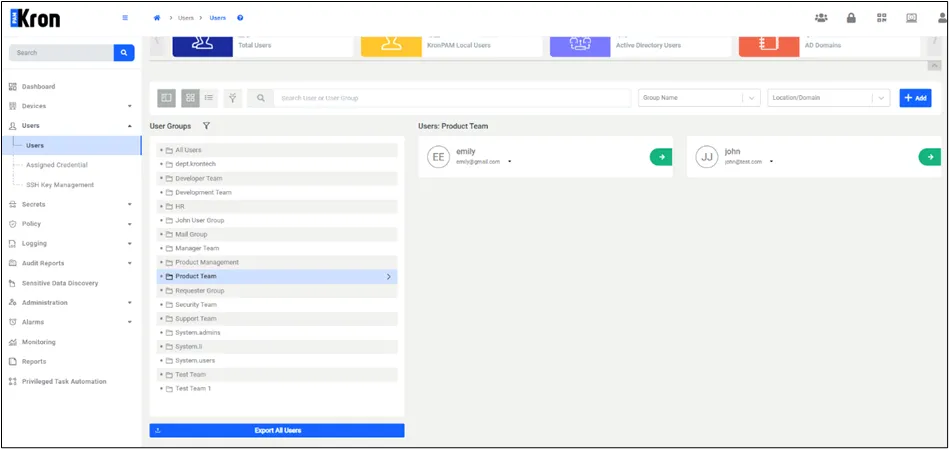Image resolution: width=949 pixels, height=449 pixels.
Task: Click the JJ avatar for john
Action: 706,157
